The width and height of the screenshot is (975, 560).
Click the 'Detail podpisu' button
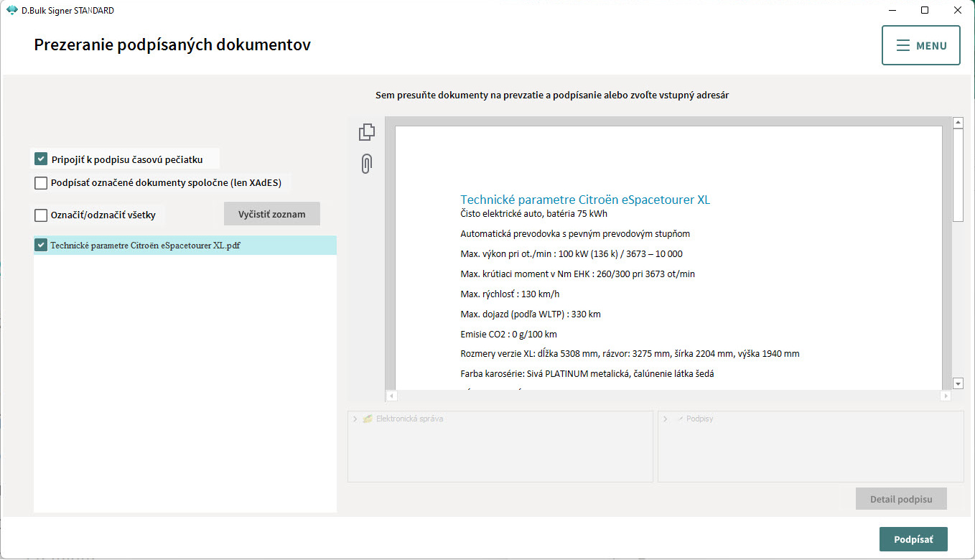point(900,499)
